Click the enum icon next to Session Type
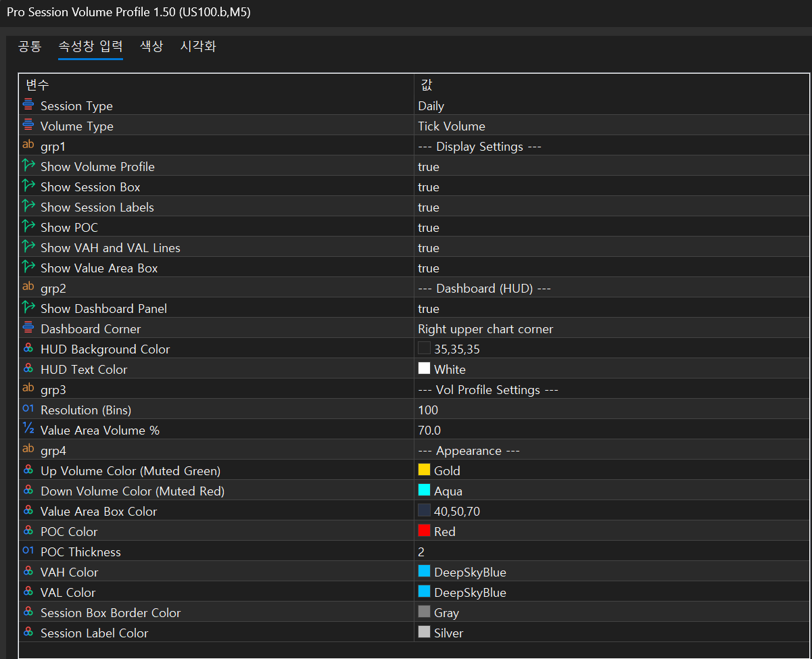812x659 pixels. [28, 105]
